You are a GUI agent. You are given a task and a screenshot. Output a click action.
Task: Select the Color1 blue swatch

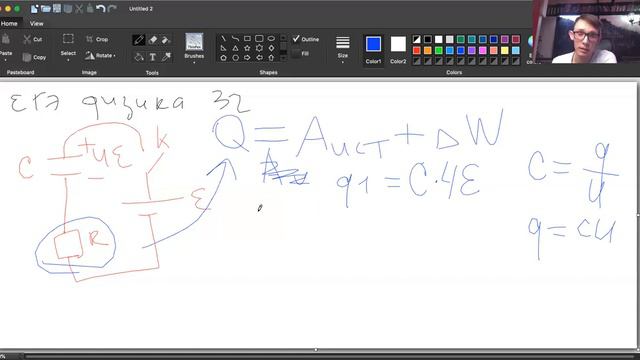tap(373, 44)
